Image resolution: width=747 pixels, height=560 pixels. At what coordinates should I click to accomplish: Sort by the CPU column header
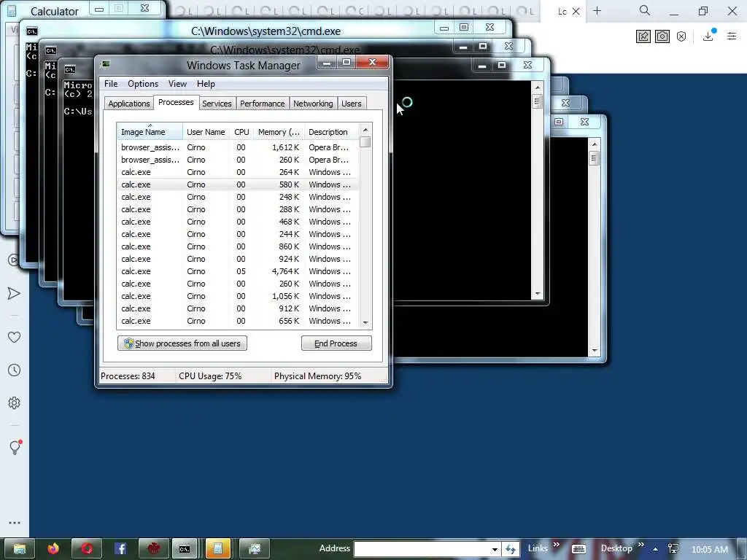(x=241, y=132)
